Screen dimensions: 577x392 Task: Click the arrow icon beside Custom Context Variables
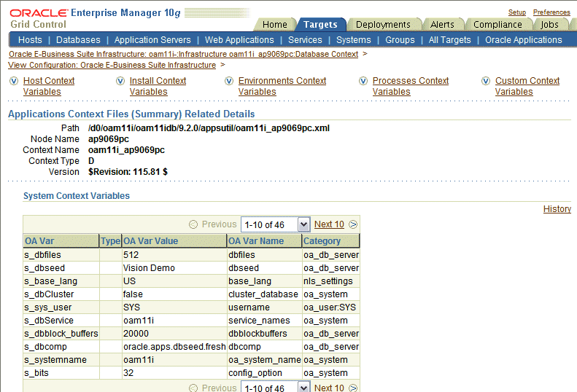tap(486, 81)
